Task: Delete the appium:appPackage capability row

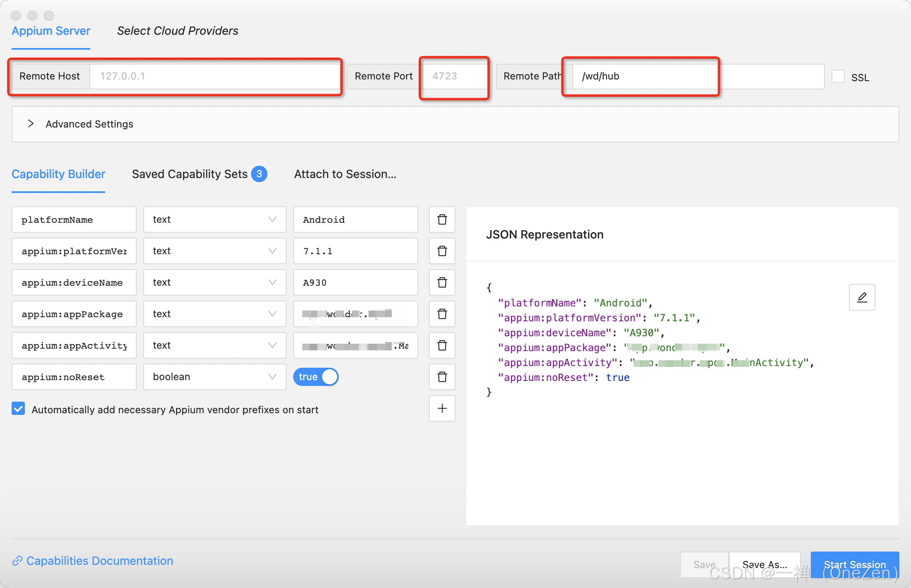Action: click(x=442, y=314)
